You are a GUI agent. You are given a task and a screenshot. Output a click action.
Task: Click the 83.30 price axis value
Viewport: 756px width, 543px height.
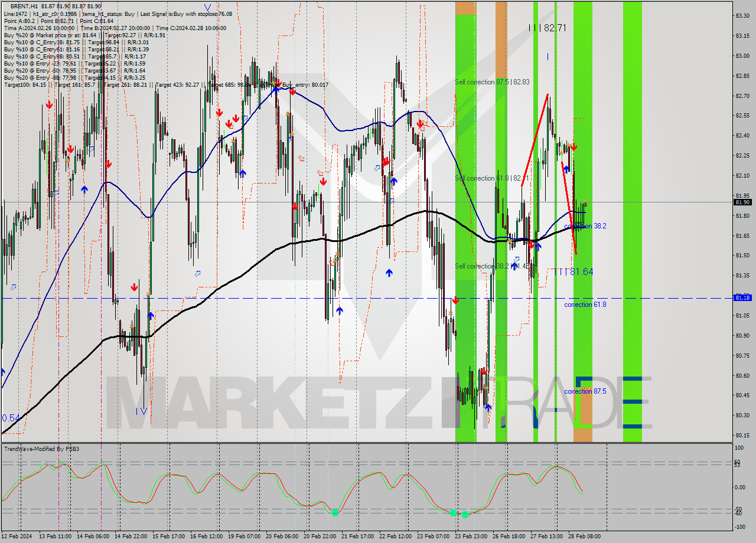point(742,16)
